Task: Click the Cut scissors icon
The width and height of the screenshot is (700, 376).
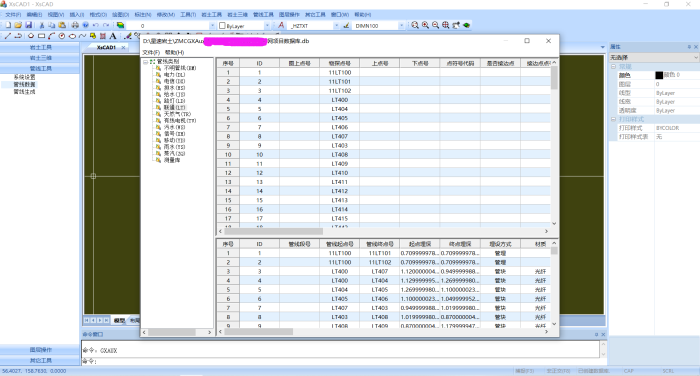Action: coord(42,25)
